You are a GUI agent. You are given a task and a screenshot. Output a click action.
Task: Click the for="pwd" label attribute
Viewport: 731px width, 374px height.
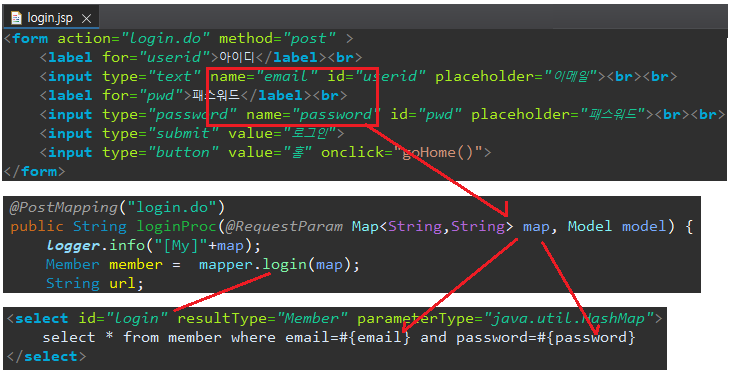[x=144, y=96]
